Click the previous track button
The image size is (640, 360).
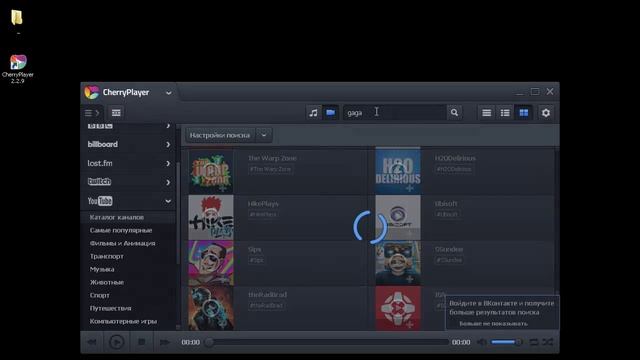[92, 342]
